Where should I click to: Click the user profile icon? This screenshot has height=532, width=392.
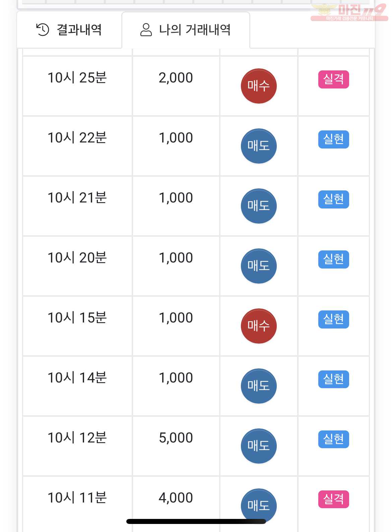pyautogui.click(x=146, y=29)
